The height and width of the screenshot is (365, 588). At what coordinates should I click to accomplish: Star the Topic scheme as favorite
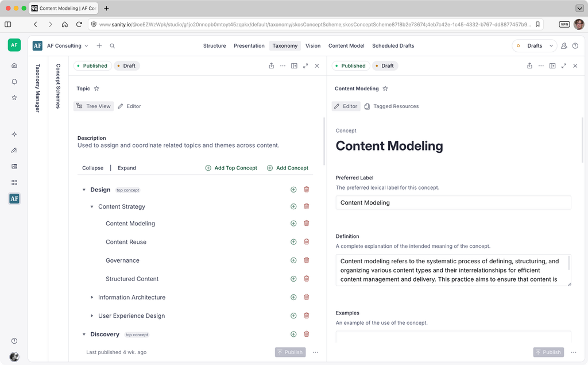tap(96, 89)
